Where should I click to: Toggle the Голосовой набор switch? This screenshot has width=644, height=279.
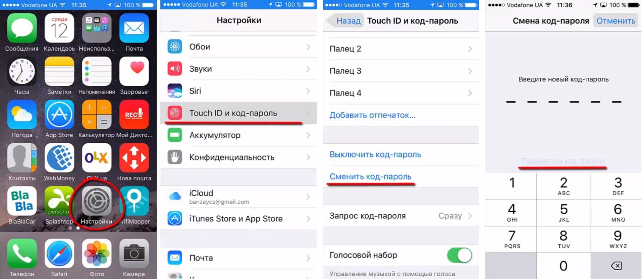pyautogui.click(x=460, y=255)
